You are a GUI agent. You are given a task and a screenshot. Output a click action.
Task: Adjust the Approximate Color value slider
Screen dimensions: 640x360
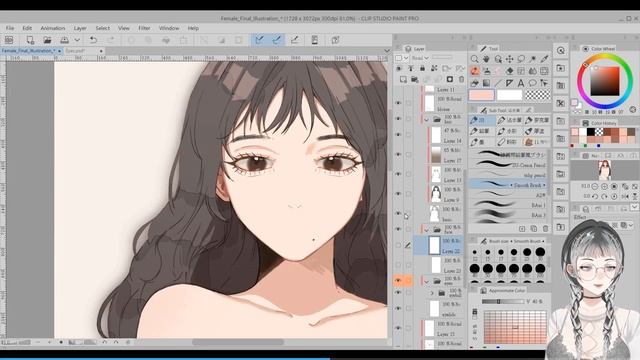tap(503, 301)
